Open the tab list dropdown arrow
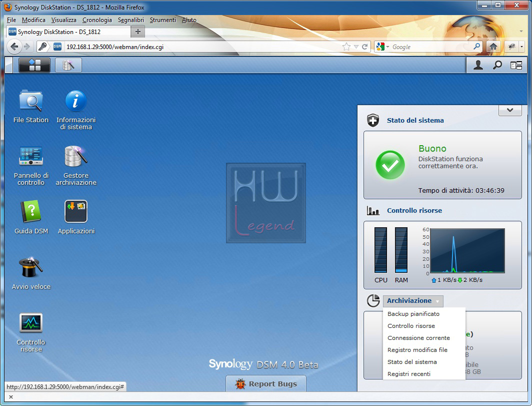The image size is (532, 406). 521,31
